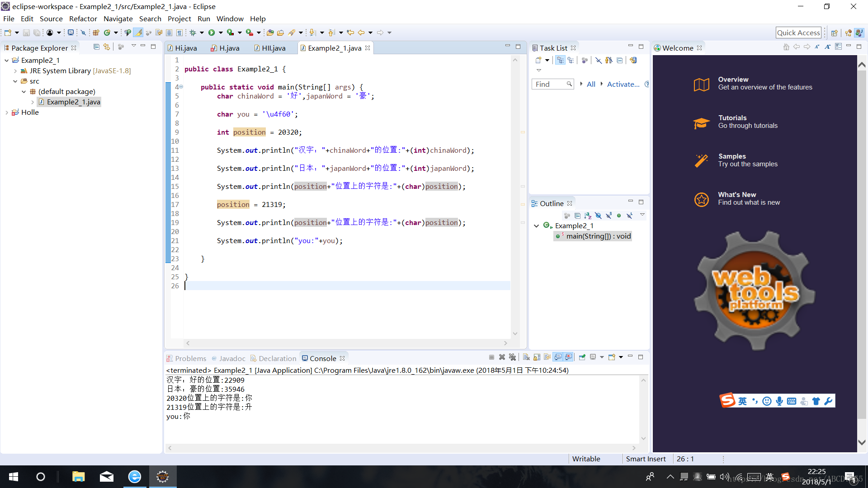This screenshot has width=868, height=488.
Task: Click Collapse All in Package Explorer
Action: (x=96, y=47)
